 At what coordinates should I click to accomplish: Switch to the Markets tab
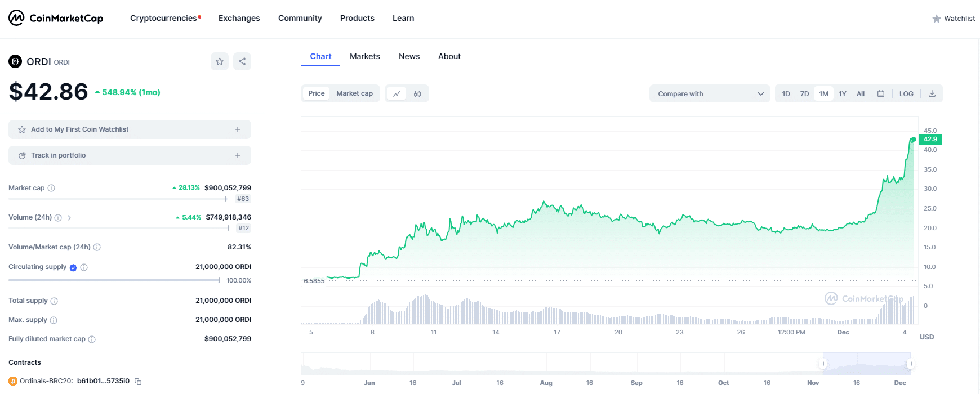tap(364, 56)
